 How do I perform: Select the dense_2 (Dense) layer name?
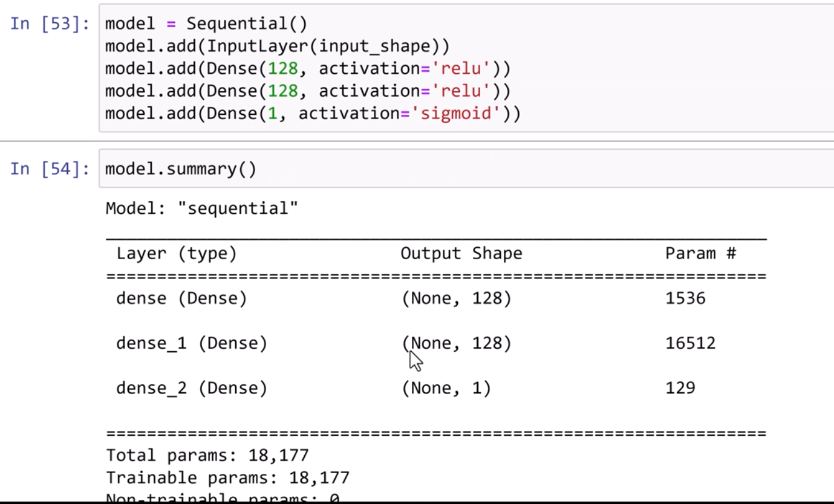click(x=191, y=388)
